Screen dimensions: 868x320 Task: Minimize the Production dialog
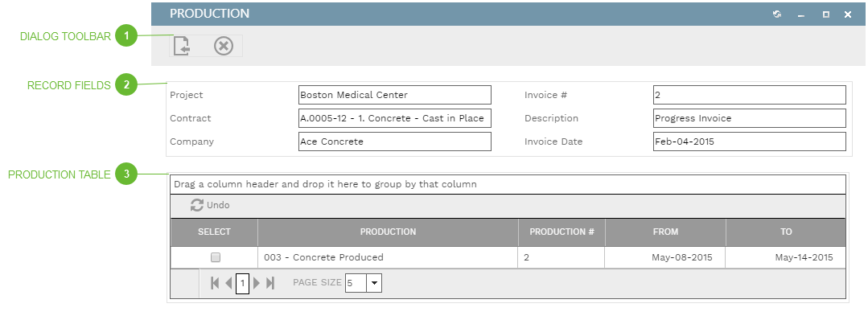[801, 15]
